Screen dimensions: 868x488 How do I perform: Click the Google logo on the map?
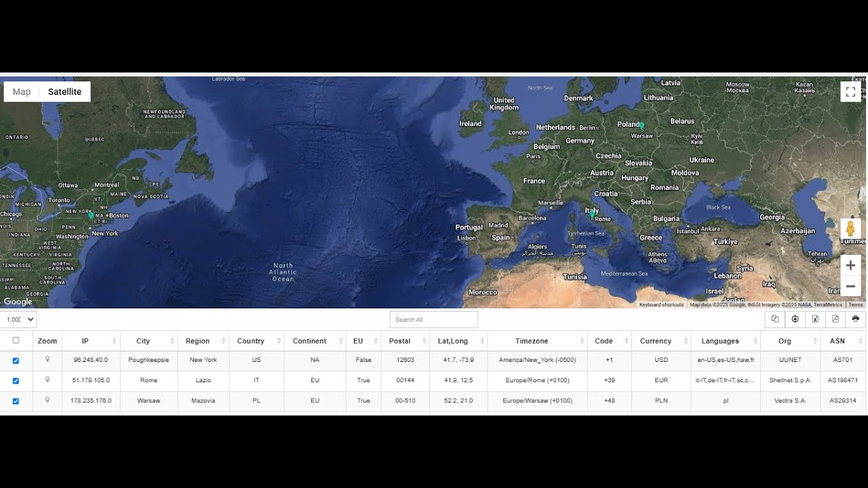tap(18, 302)
